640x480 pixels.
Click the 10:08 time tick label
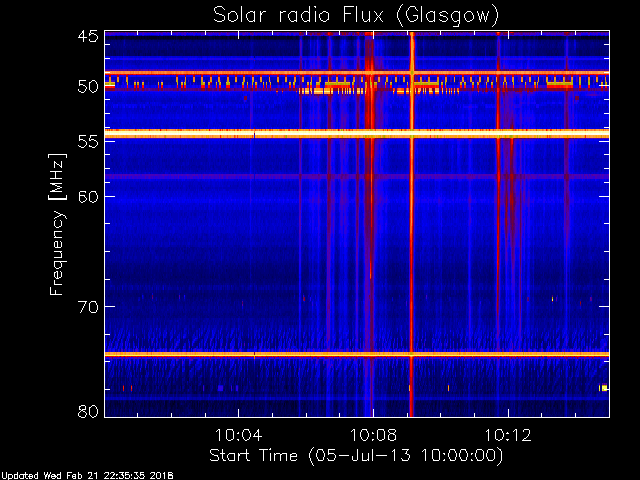click(x=373, y=436)
